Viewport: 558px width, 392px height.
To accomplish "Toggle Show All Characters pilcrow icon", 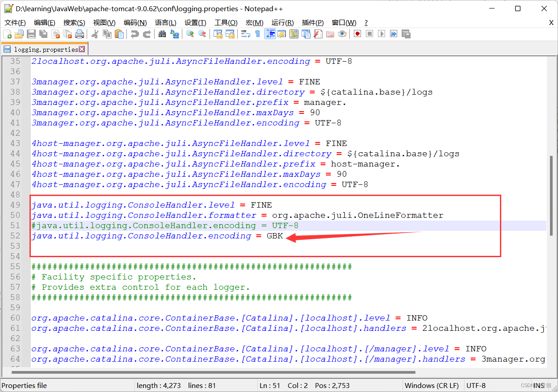I will pos(257,34).
